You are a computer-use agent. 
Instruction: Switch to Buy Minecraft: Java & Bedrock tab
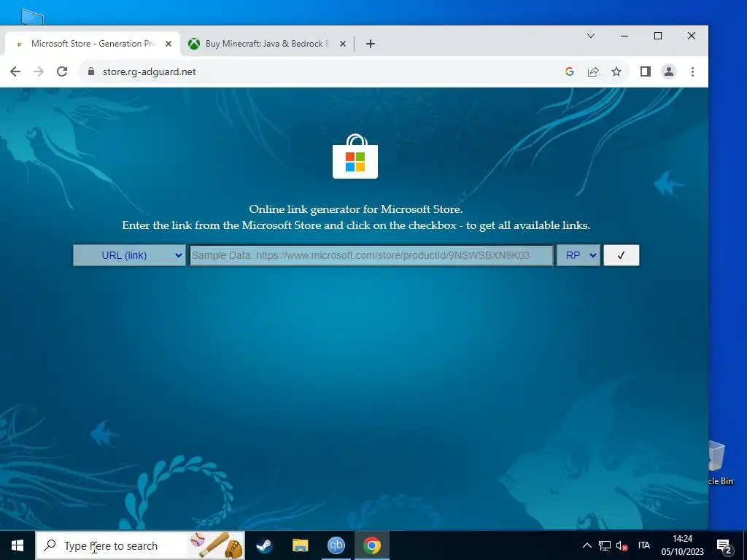pos(267,44)
